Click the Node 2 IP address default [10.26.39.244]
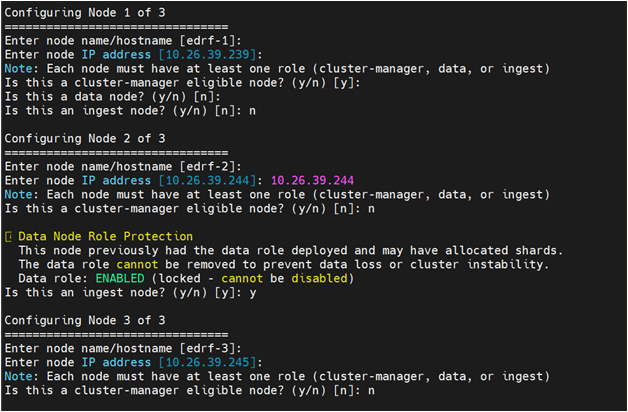The height and width of the screenshot is (412, 628). click(x=207, y=181)
